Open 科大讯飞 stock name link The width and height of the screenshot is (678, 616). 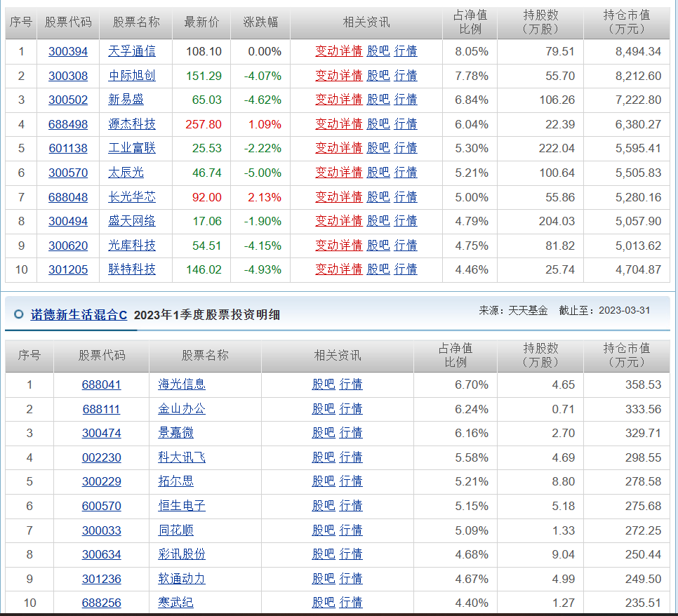182,457
